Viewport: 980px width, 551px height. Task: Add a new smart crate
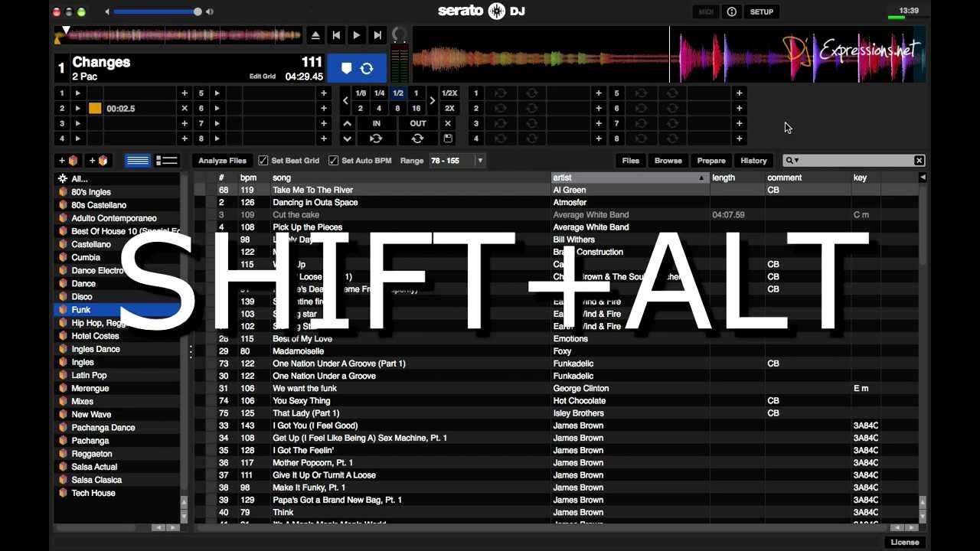[99, 161]
